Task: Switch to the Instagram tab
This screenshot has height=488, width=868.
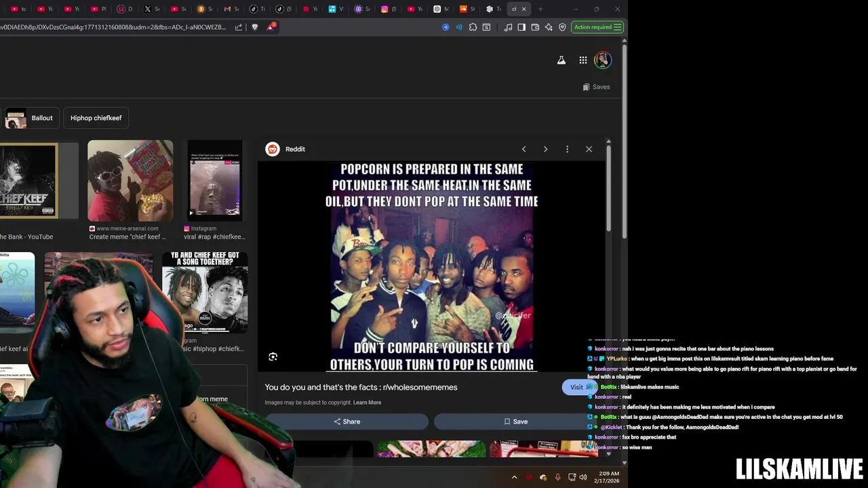Action: (389, 9)
